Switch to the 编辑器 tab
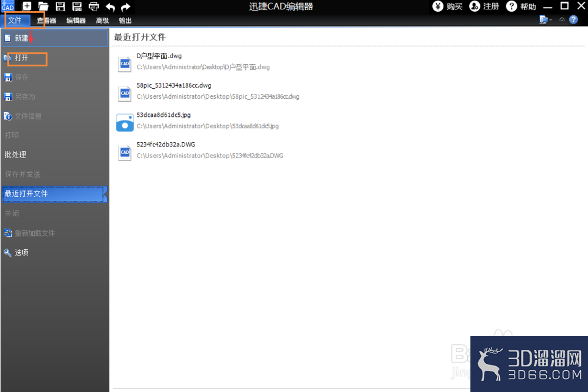 (76, 21)
